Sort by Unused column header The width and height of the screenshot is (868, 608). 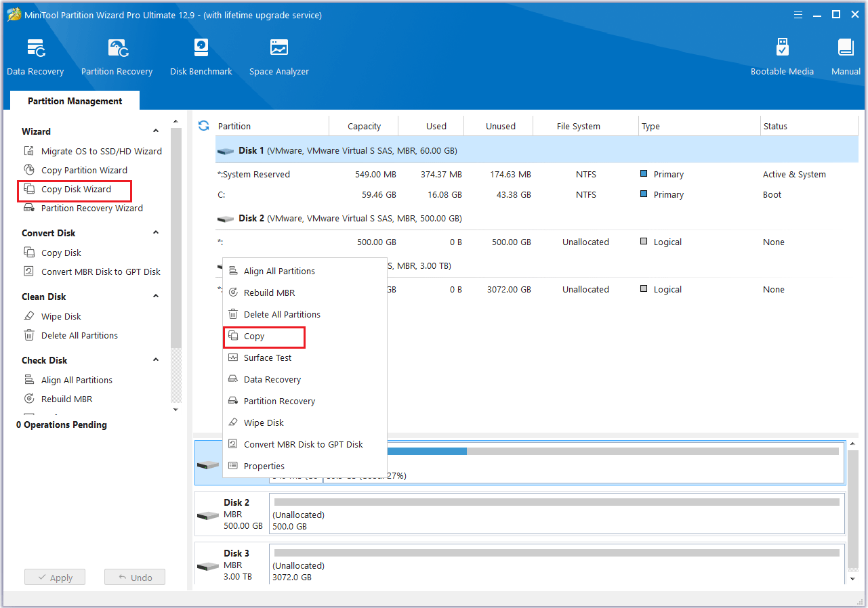[499, 126]
